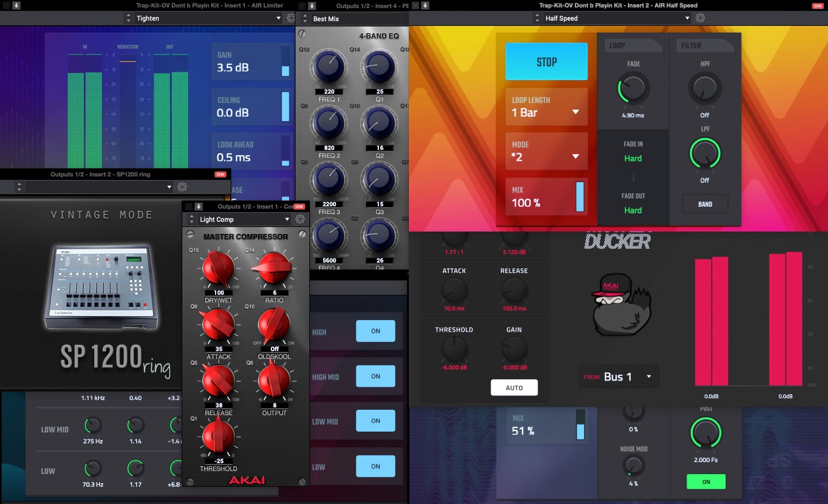
Task: Click the plugin load arrow icon in Half Speed title bar
Action: pos(424,5)
